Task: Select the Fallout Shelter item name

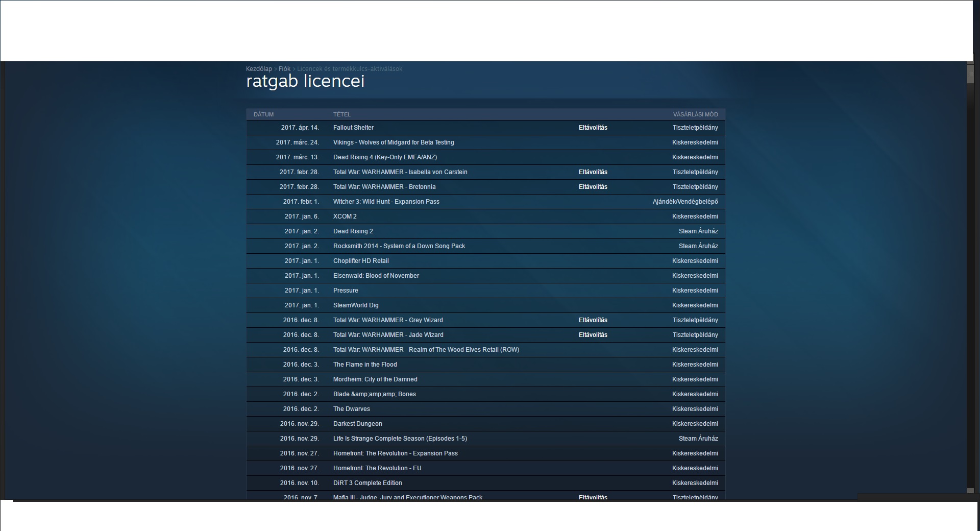Action: coord(353,128)
